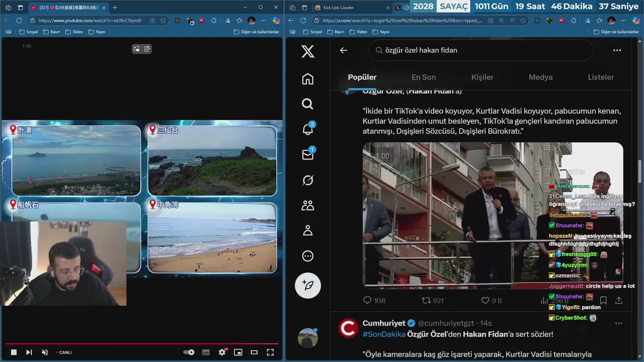644x362 pixels.
Task: Focus the X search field
Action: pyautogui.click(x=480, y=50)
